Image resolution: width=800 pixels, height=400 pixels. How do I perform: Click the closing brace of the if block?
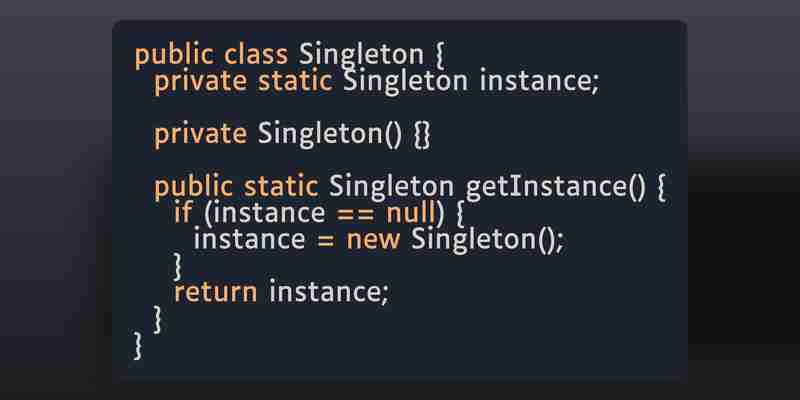coord(177,266)
